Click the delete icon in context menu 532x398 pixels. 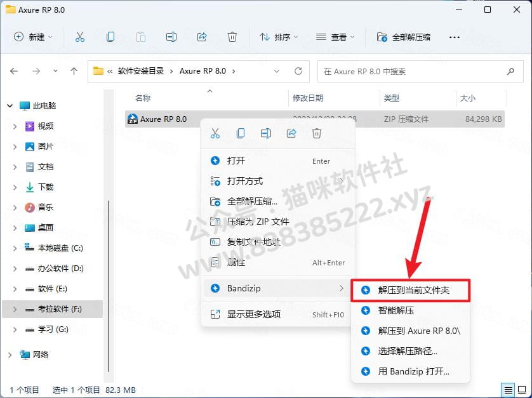(x=317, y=133)
